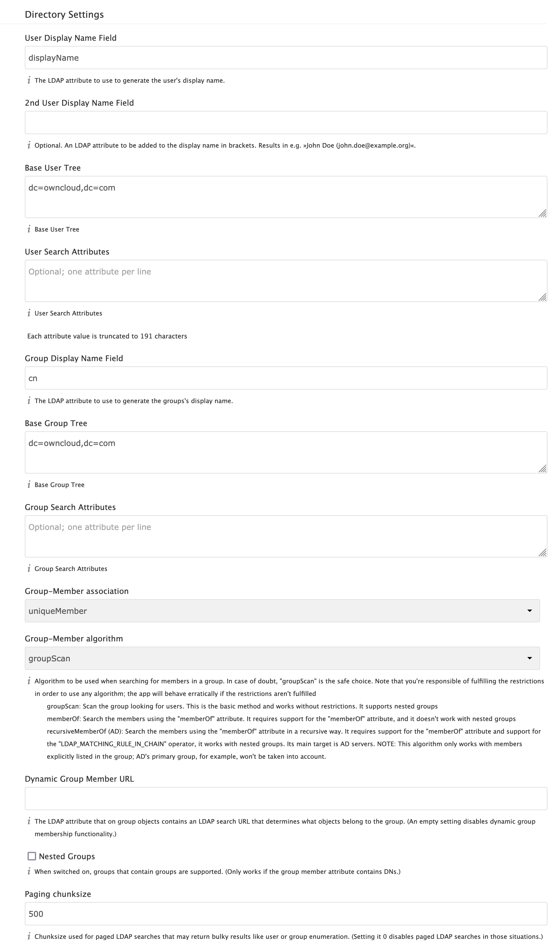
Task: Open the Group-Member association dropdown
Action: [x=282, y=611]
